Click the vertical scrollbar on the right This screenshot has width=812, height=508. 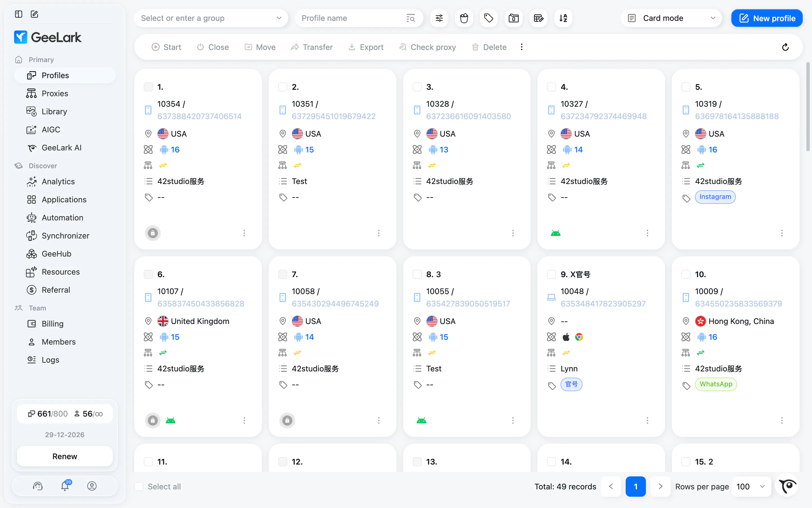point(808,107)
